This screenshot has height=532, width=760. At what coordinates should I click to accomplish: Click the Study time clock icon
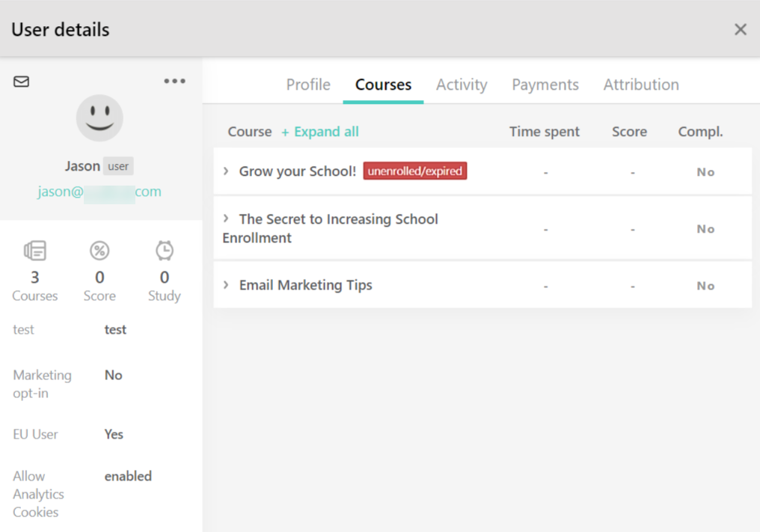(164, 251)
